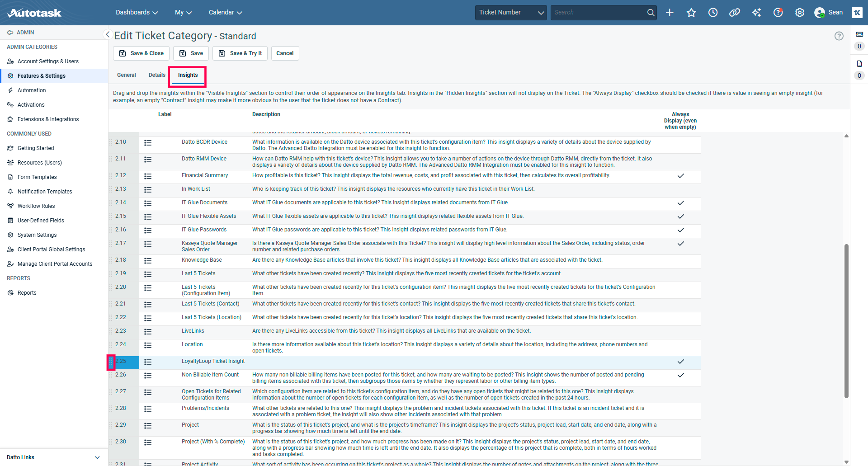Open the Ticket Number search type dropdown
Viewport: 868px width, 466px height.
tap(511, 13)
